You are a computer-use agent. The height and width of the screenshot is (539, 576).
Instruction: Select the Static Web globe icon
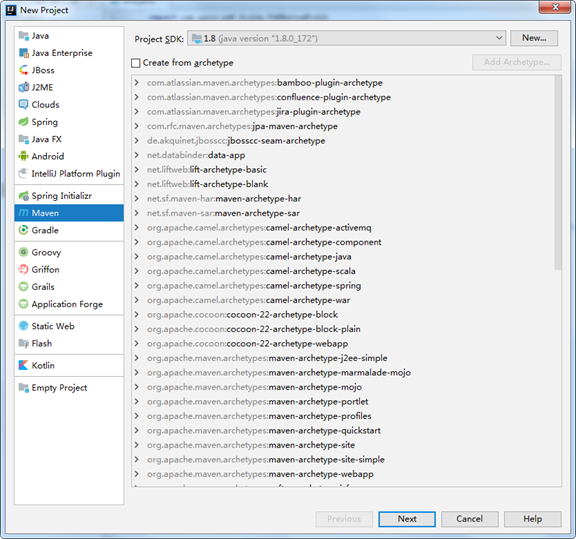tap(24, 326)
